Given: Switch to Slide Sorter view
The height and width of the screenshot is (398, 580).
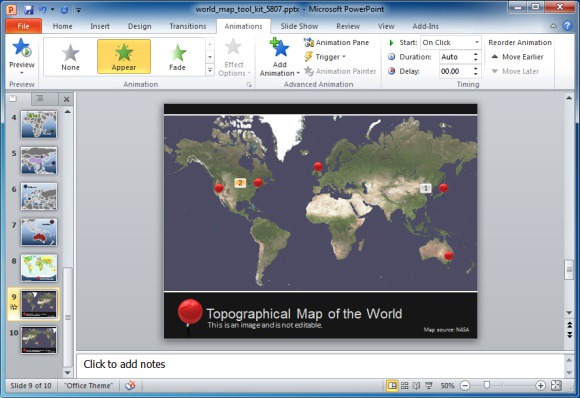Looking at the screenshot, I should tap(405, 386).
